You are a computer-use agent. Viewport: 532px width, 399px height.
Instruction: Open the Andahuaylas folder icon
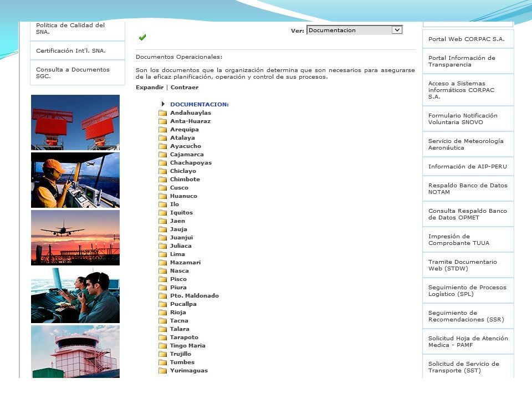(x=162, y=113)
